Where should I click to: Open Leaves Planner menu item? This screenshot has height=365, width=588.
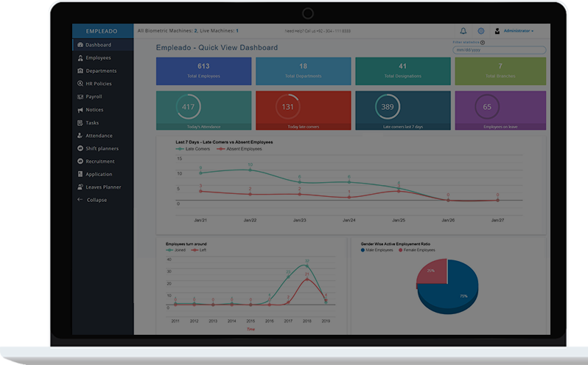click(x=102, y=187)
